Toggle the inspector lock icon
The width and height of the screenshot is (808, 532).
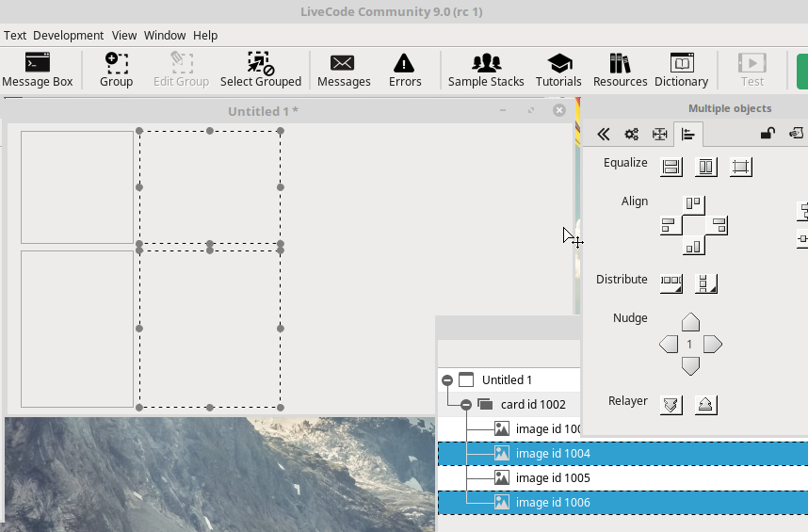click(768, 134)
